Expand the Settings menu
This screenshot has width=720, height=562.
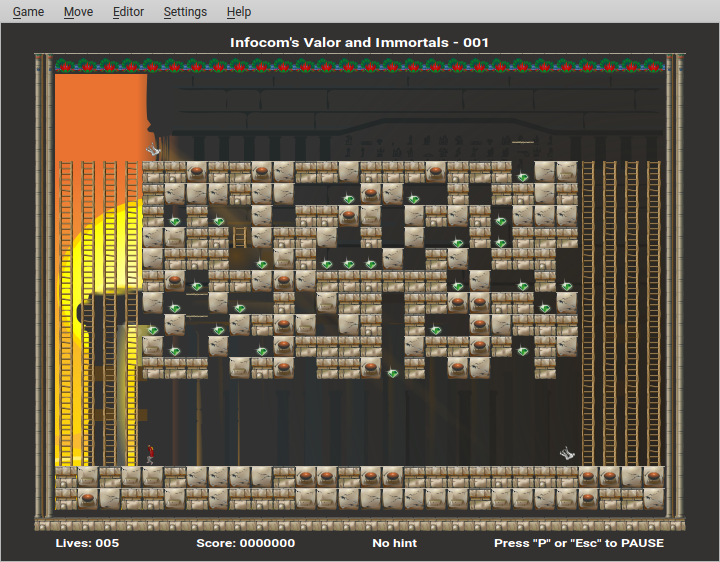pyautogui.click(x=185, y=12)
